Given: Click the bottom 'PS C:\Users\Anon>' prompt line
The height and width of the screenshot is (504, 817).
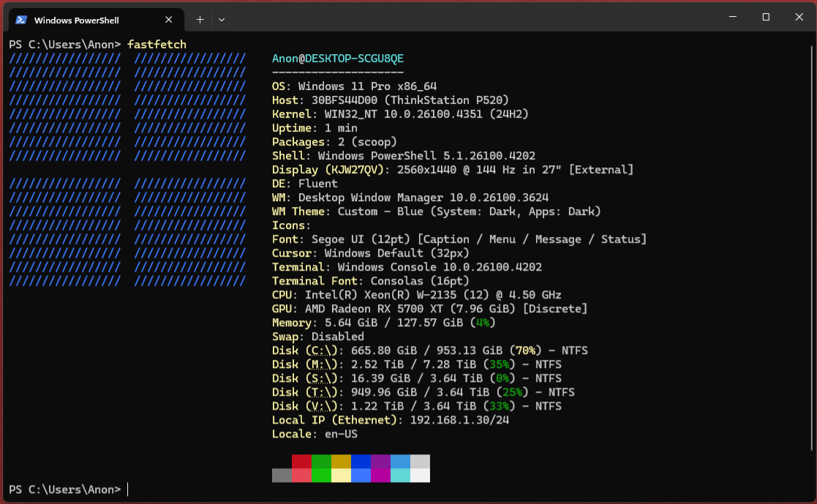Looking at the screenshot, I should point(65,489).
